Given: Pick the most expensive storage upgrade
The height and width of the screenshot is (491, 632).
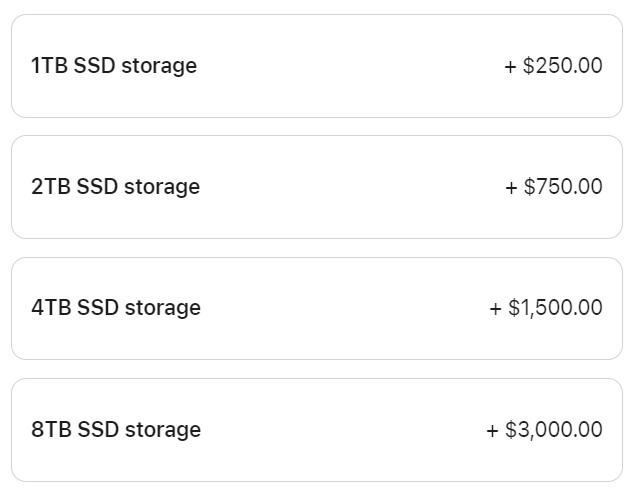Looking at the screenshot, I should pyautogui.click(x=316, y=430).
